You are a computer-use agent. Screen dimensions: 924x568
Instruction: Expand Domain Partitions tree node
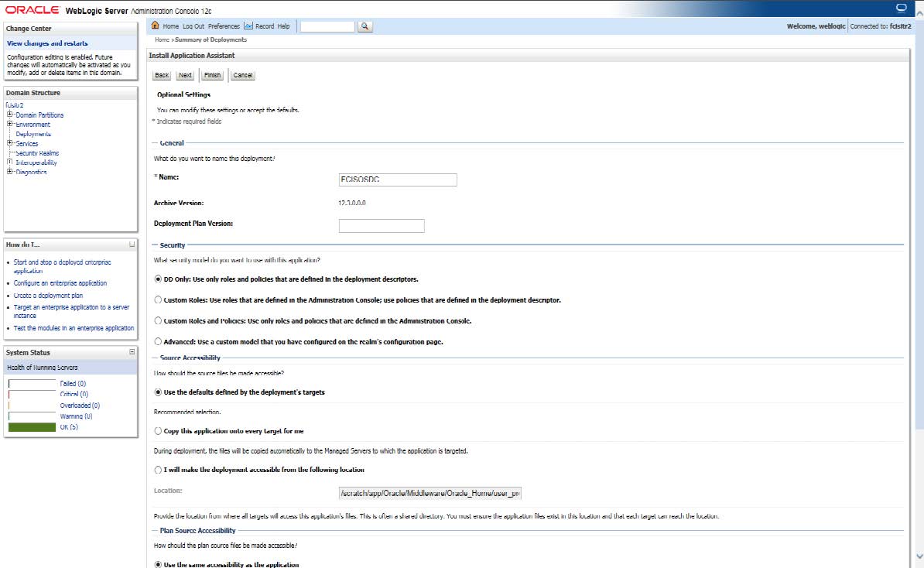click(x=9, y=115)
